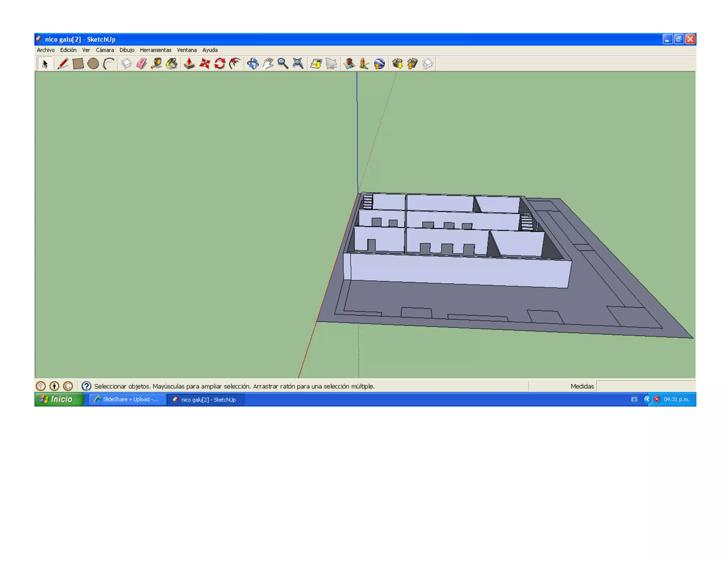728x562 pixels.
Task: Activate the Pan hand tool
Action: point(268,64)
